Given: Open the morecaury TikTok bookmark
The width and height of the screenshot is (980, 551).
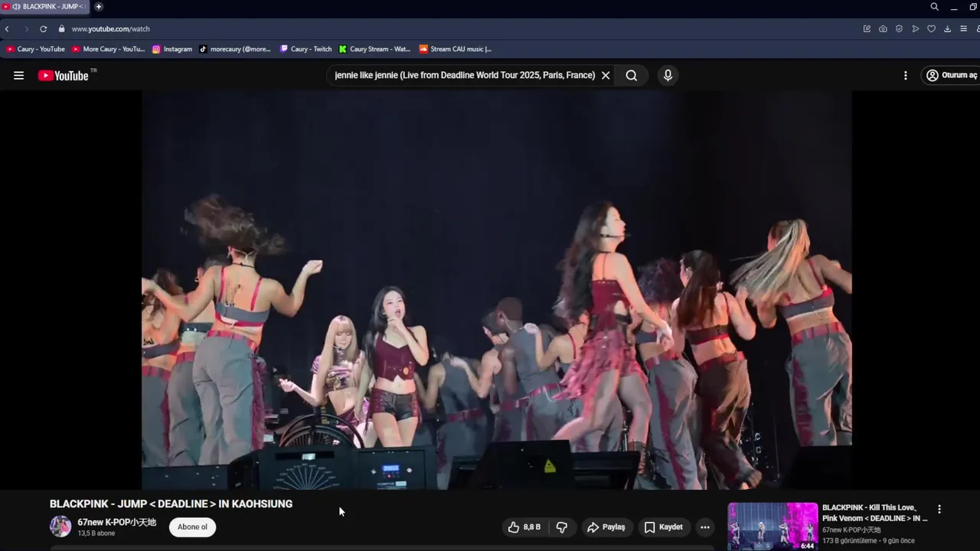Looking at the screenshot, I should tap(234, 49).
